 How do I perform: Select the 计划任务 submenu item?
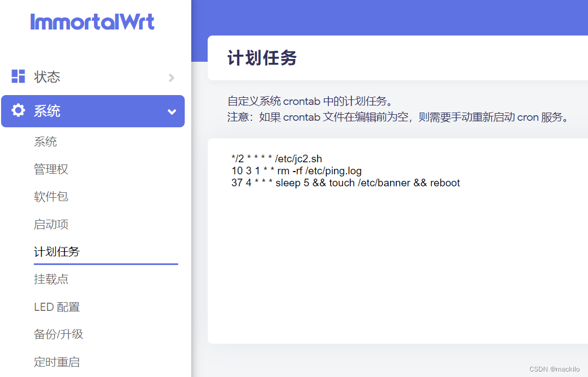[57, 251]
